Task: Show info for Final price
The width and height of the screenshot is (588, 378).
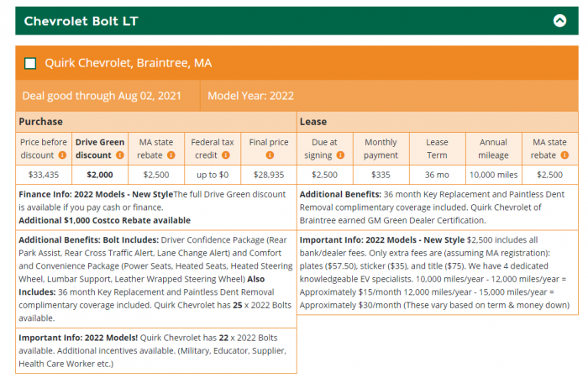Action: pos(269,155)
